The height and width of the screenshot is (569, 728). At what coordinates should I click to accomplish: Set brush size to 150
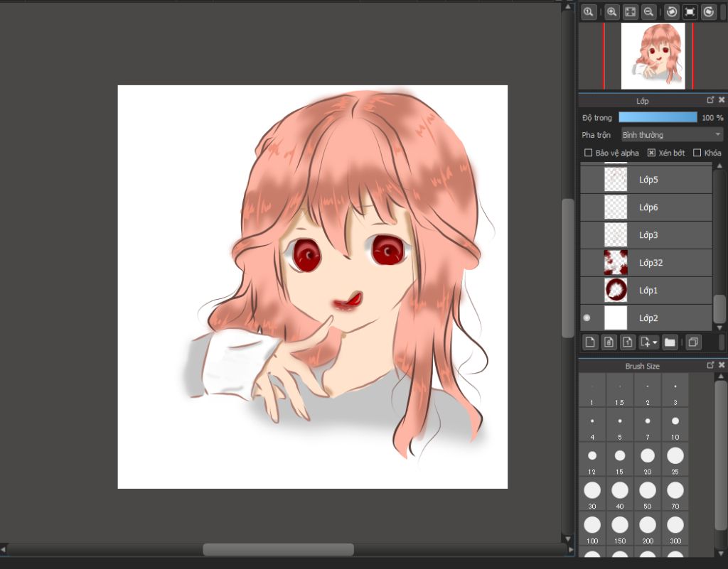point(620,530)
